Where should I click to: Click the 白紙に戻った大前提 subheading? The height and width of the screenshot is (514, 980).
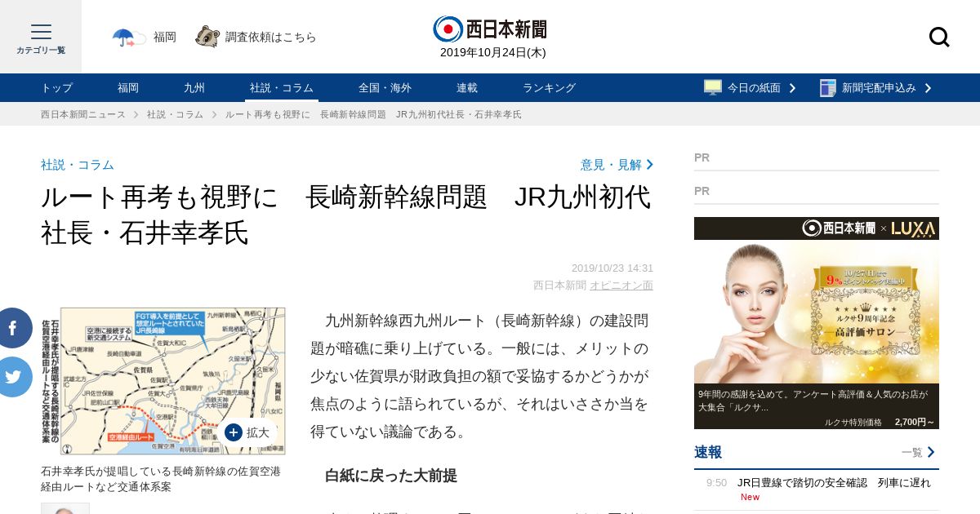pyautogui.click(x=391, y=475)
